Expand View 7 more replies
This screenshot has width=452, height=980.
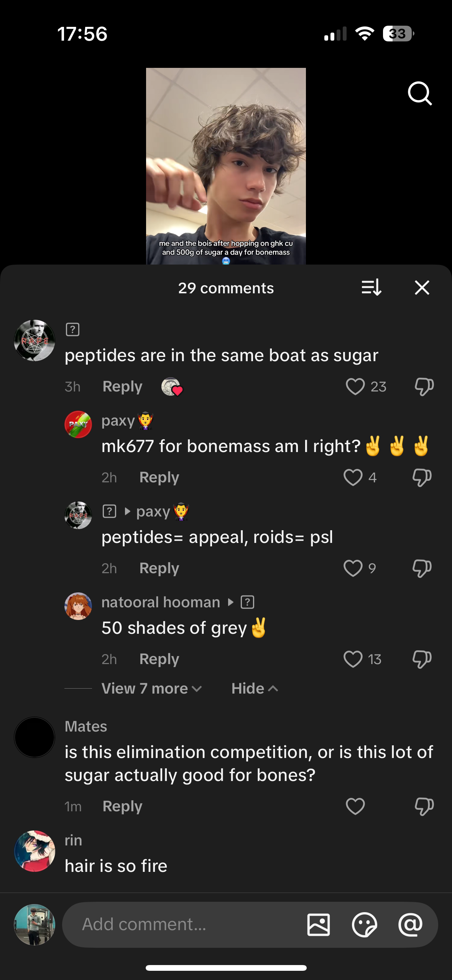tap(151, 689)
